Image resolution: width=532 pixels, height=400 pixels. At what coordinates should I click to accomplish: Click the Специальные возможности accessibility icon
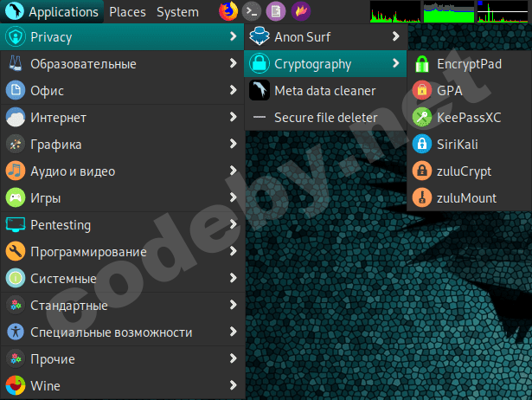[16, 332]
